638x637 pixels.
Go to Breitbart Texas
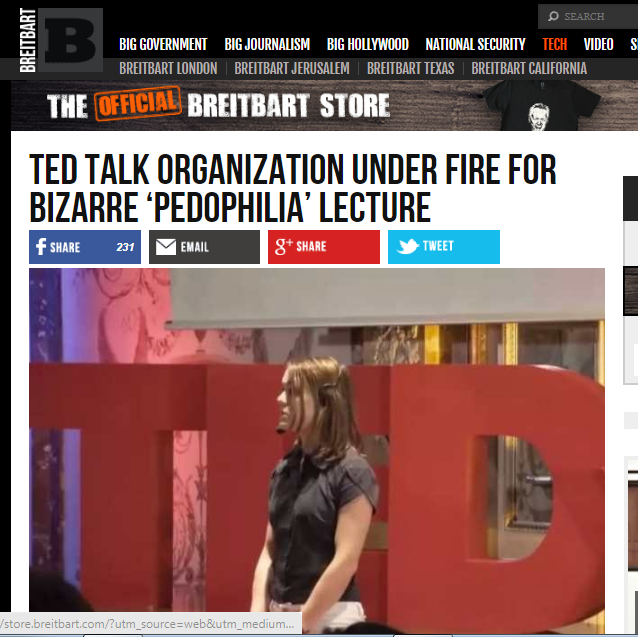coord(411,68)
